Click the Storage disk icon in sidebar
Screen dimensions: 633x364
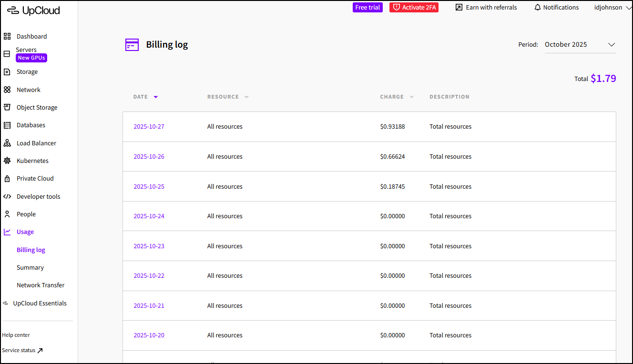pos(7,72)
